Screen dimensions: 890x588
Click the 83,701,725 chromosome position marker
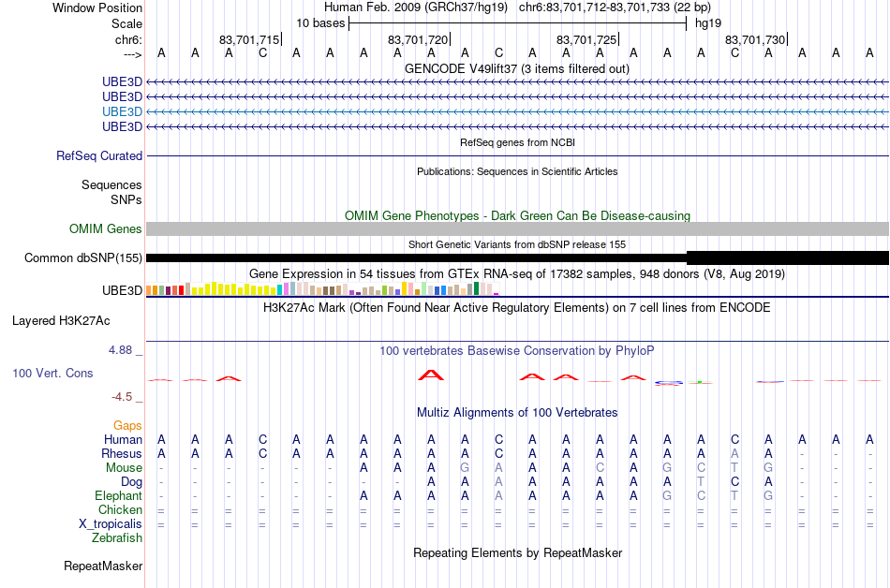click(x=586, y=39)
